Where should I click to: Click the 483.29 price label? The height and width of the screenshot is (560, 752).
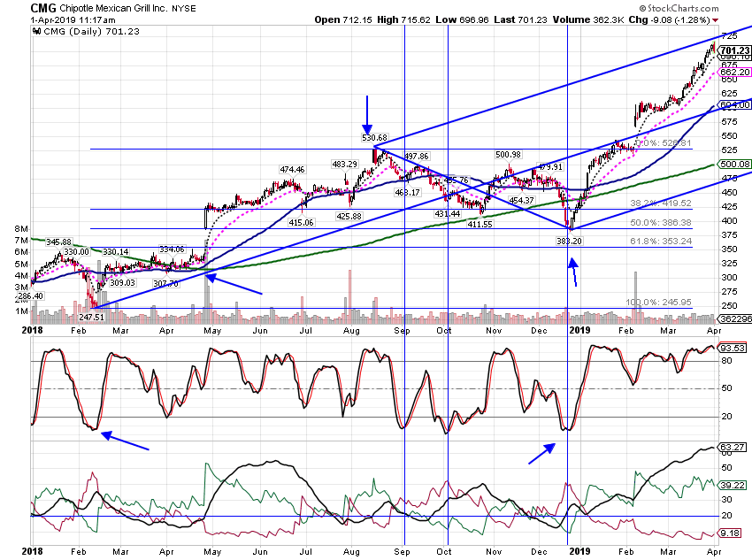[344, 165]
